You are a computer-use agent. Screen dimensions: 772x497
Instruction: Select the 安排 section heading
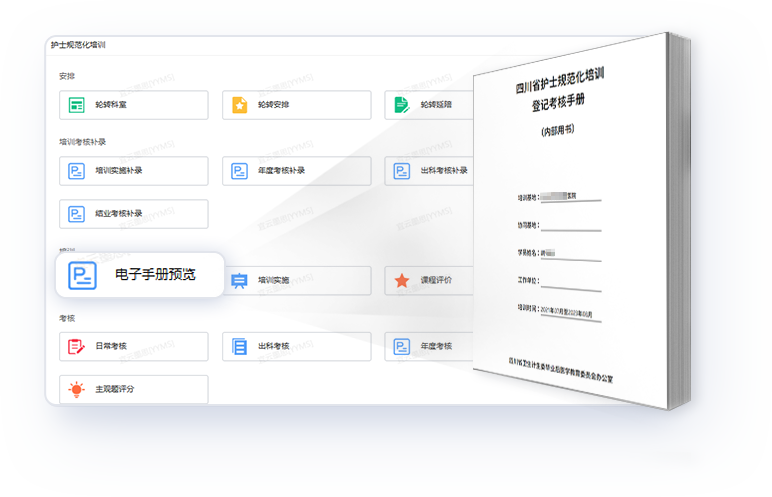[67, 76]
